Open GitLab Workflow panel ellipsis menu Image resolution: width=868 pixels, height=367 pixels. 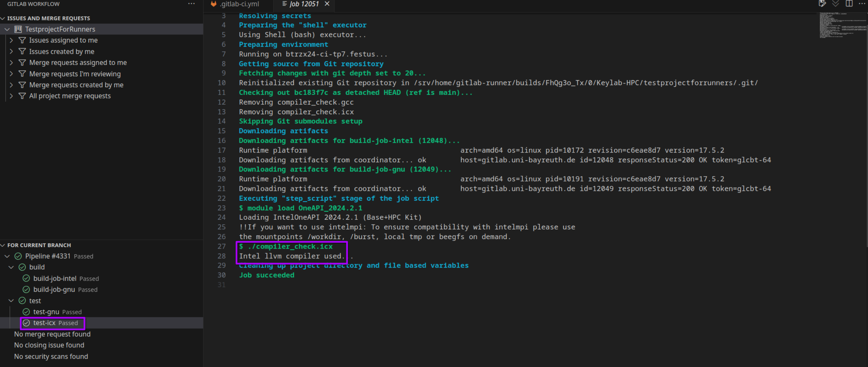(191, 4)
